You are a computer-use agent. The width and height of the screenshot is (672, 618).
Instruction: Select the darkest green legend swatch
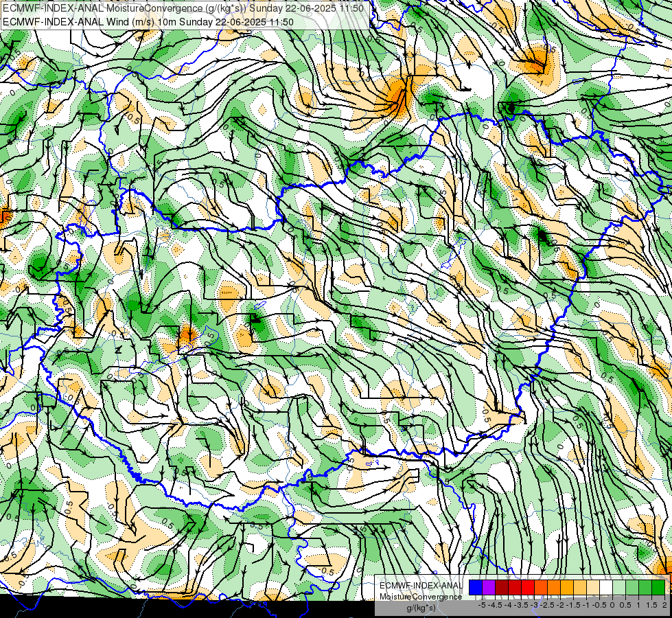click(x=658, y=588)
